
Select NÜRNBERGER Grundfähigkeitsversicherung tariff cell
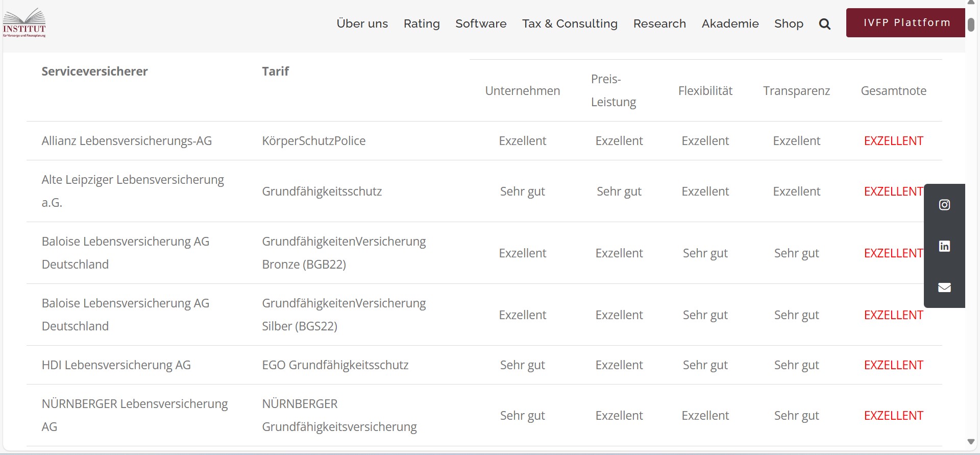tap(339, 415)
